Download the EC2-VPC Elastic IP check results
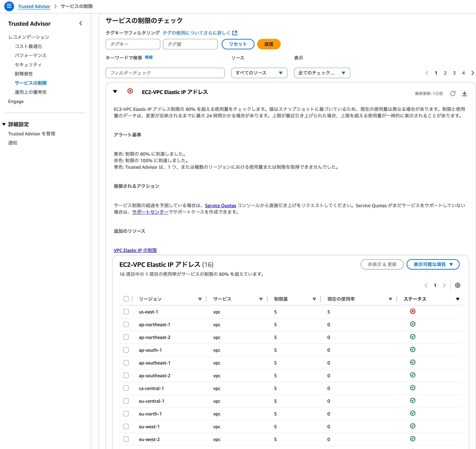476x449 pixels. point(464,93)
